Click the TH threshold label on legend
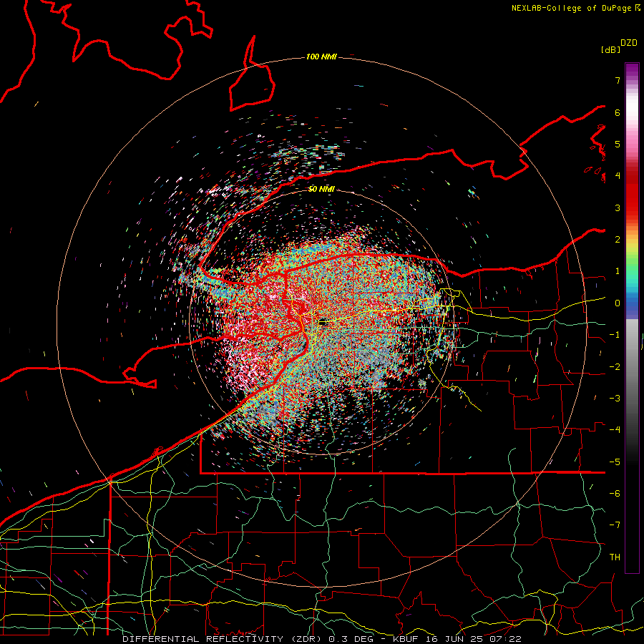Viewport: 644px width, 644px height. point(615,557)
